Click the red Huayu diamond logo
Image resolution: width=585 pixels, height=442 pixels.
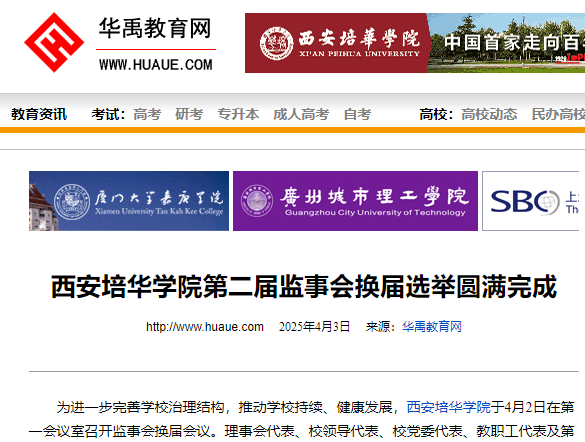[x=54, y=42]
